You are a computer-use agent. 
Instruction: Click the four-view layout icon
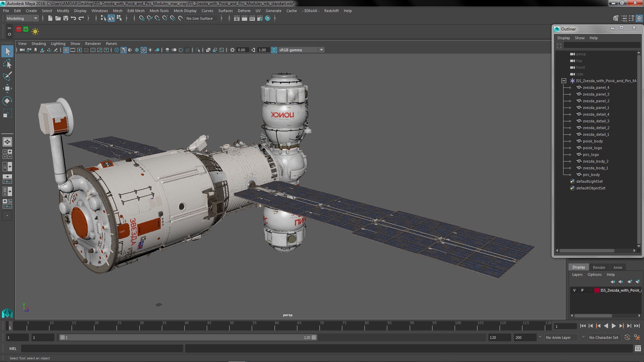tap(7, 154)
